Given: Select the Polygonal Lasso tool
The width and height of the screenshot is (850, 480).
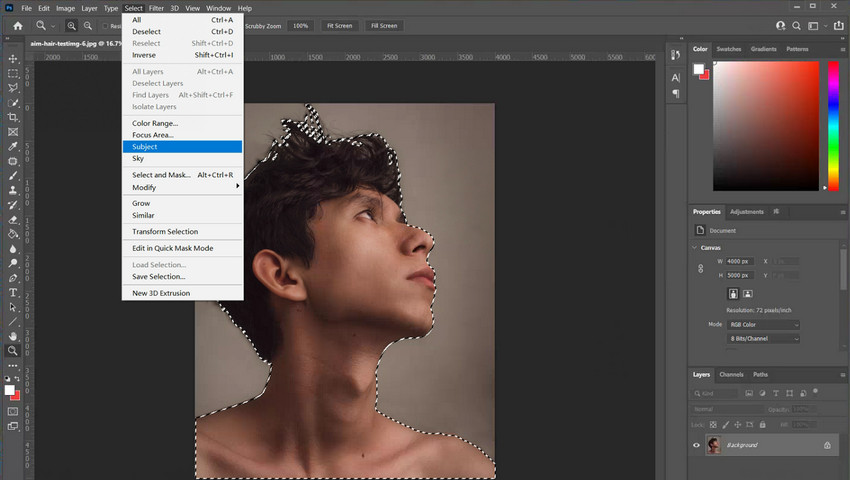Looking at the screenshot, I should (13, 88).
